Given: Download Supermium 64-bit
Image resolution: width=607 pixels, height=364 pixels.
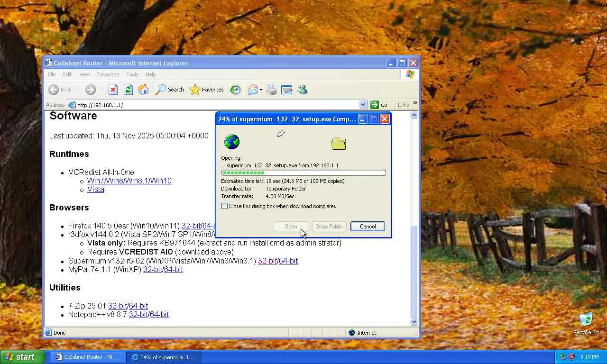Looking at the screenshot, I should (288, 261).
